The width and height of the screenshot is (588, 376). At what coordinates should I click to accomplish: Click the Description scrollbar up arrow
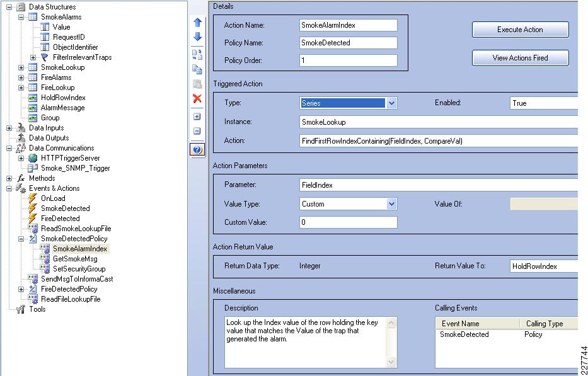pyautogui.click(x=391, y=322)
